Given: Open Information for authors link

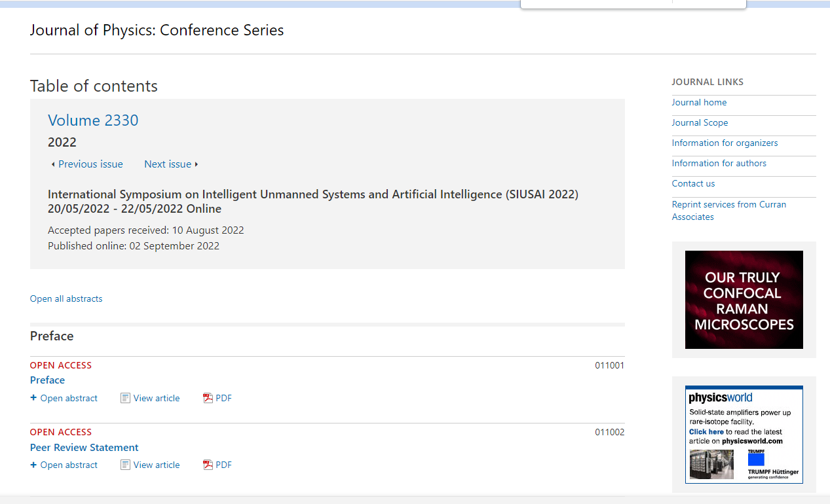Looking at the screenshot, I should pyautogui.click(x=719, y=163).
